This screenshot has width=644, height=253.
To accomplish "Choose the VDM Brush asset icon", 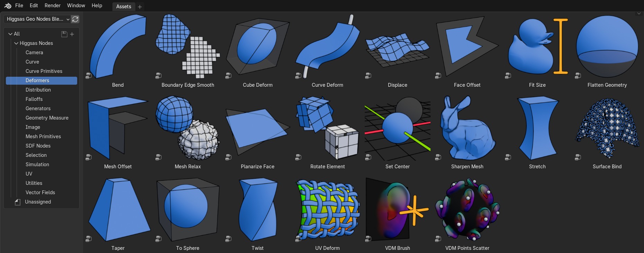I will click(397, 210).
